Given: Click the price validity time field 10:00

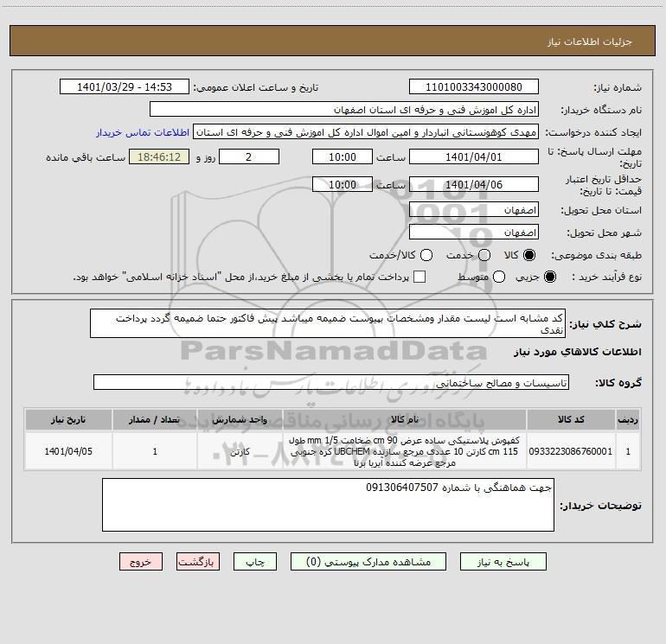Looking at the screenshot, I should (343, 184).
